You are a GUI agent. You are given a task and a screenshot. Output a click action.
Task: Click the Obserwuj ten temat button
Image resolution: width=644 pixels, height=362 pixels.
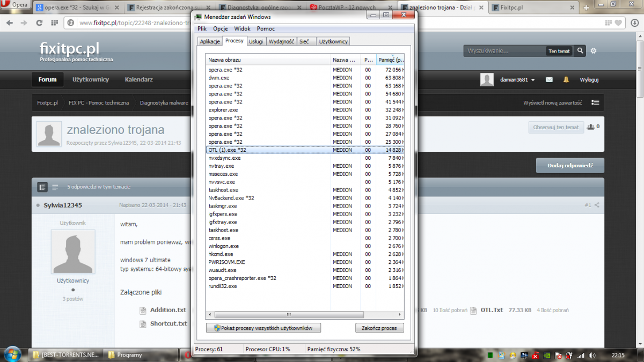coord(556,127)
